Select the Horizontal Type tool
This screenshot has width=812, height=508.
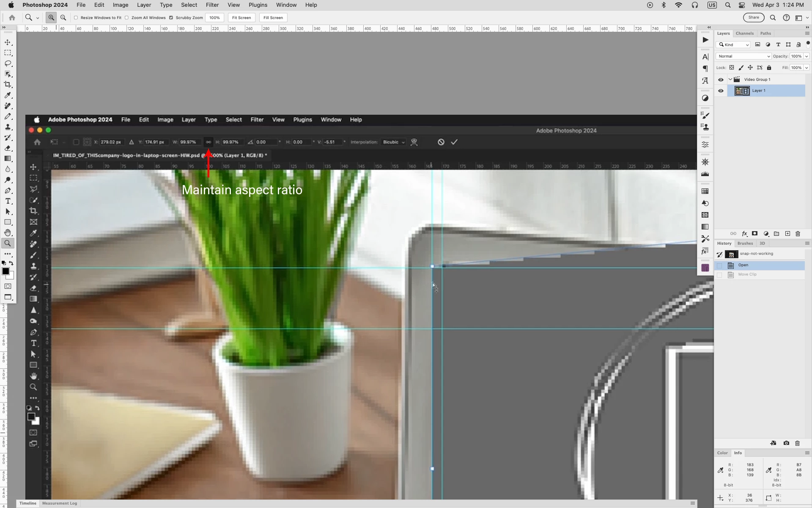(8, 201)
